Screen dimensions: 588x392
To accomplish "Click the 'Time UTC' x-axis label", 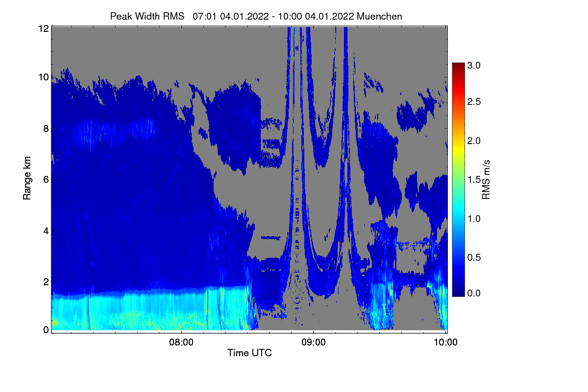I will click(x=249, y=352).
